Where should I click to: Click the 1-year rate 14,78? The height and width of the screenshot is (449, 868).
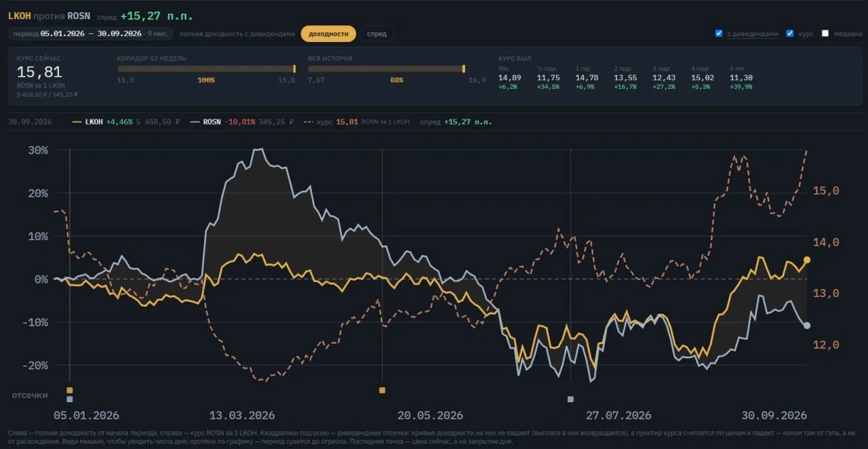[587, 77]
